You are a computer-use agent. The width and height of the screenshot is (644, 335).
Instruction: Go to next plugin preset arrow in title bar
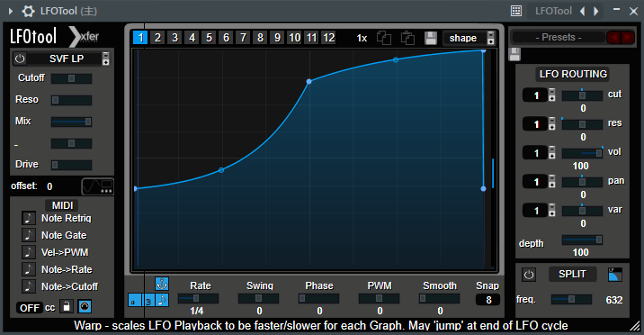[596, 11]
